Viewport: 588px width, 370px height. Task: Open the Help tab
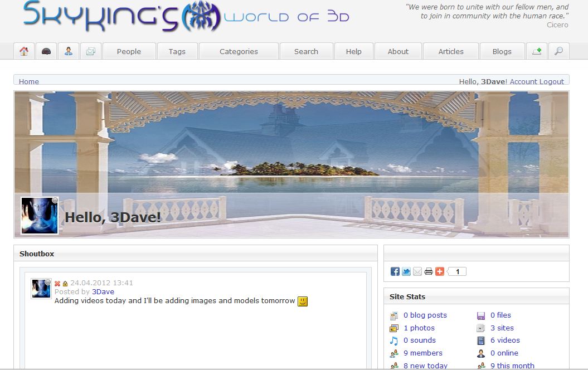tap(353, 51)
